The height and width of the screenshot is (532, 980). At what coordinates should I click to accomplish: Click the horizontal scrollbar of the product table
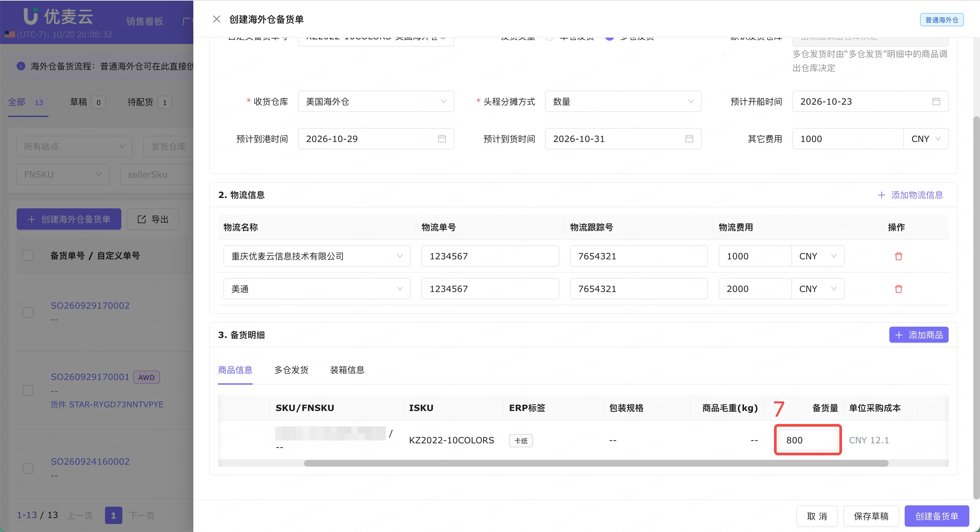(596, 463)
